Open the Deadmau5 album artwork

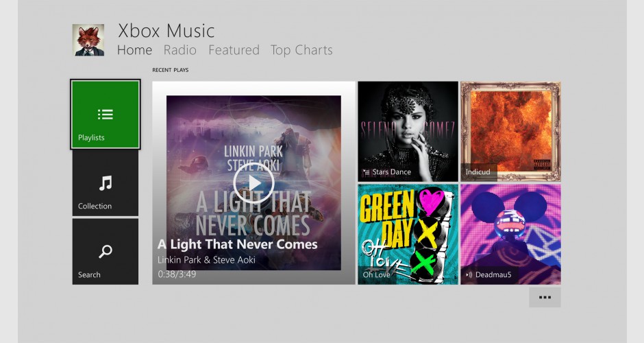[510, 234]
